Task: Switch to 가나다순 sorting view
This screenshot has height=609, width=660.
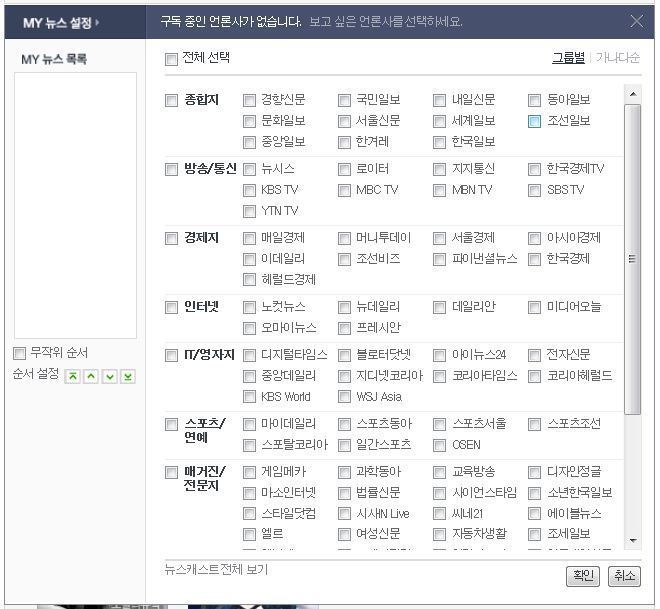Action: point(618,58)
